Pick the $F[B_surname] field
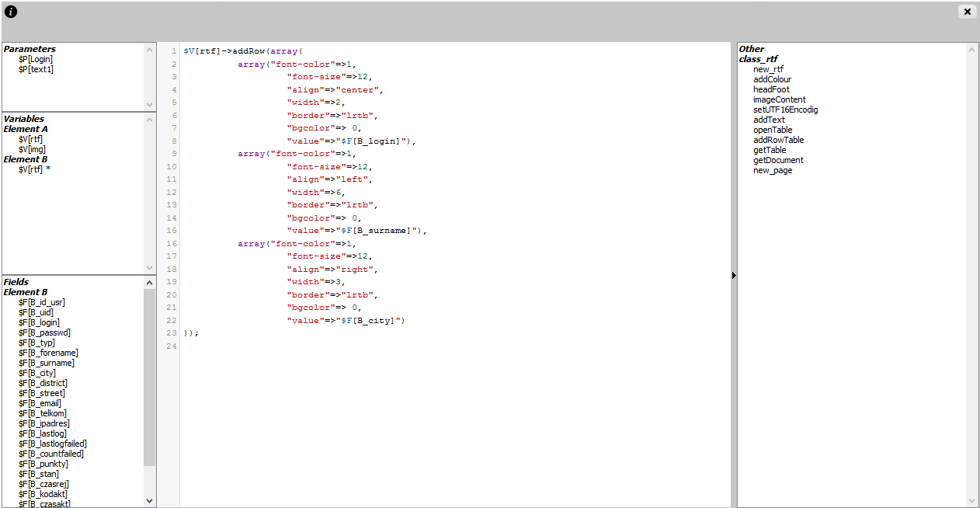Image resolution: width=980 pixels, height=508 pixels. (x=46, y=363)
